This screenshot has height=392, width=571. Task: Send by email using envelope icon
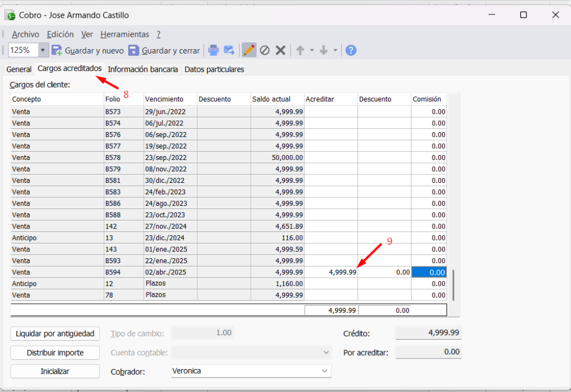pyautogui.click(x=229, y=51)
